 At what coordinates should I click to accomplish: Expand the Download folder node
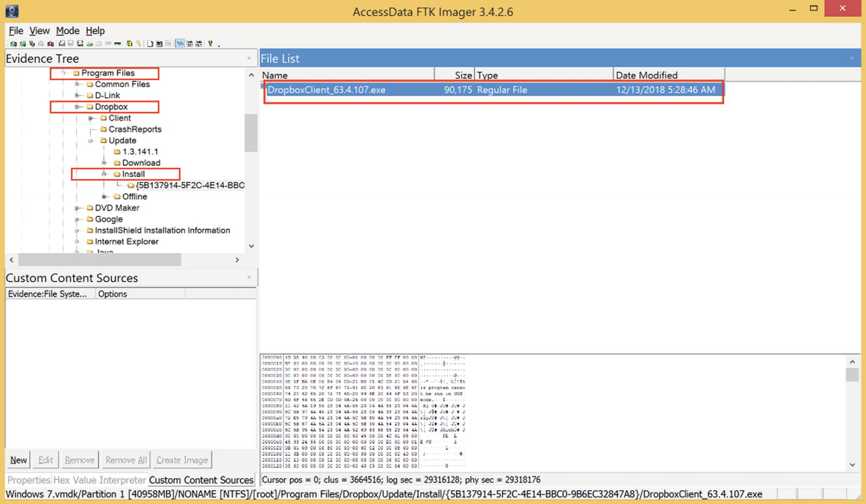(104, 163)
